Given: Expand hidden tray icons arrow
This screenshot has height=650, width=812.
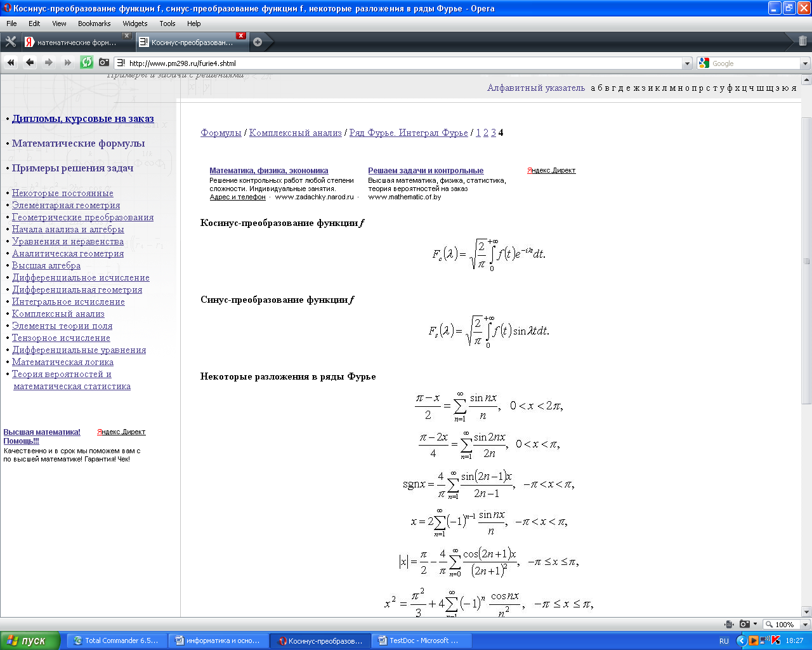Looking at the screenshot, I should pos(741,640).
